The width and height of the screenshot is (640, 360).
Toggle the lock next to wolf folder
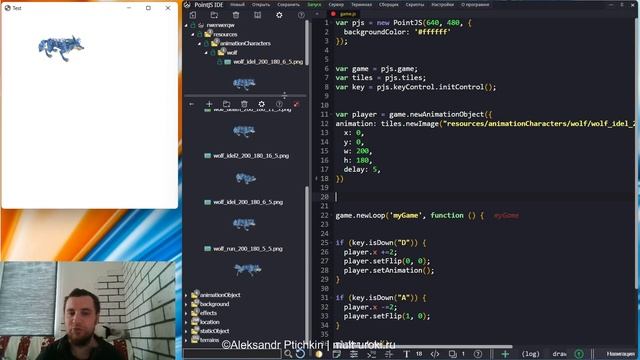pyautogui.click(x=213, y=52)
